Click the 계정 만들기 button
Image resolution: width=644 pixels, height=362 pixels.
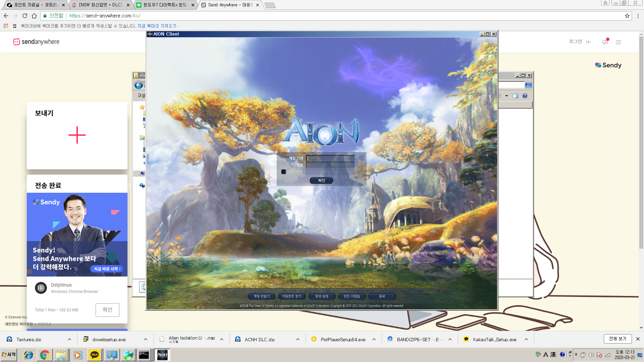pos(262,296)
